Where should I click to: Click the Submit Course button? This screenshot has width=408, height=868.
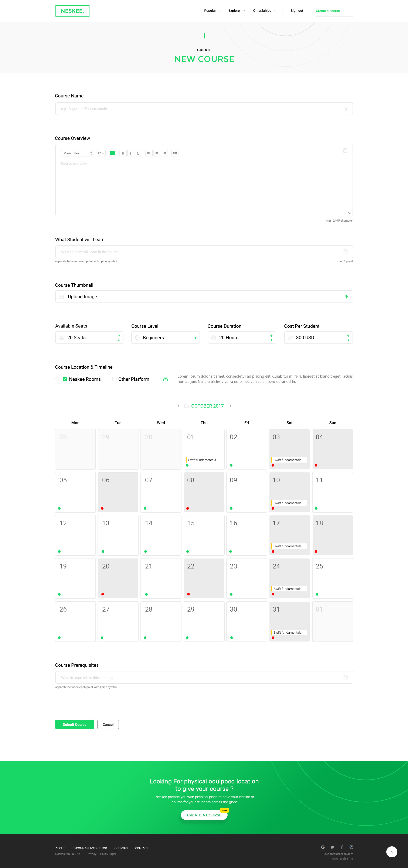75,724
